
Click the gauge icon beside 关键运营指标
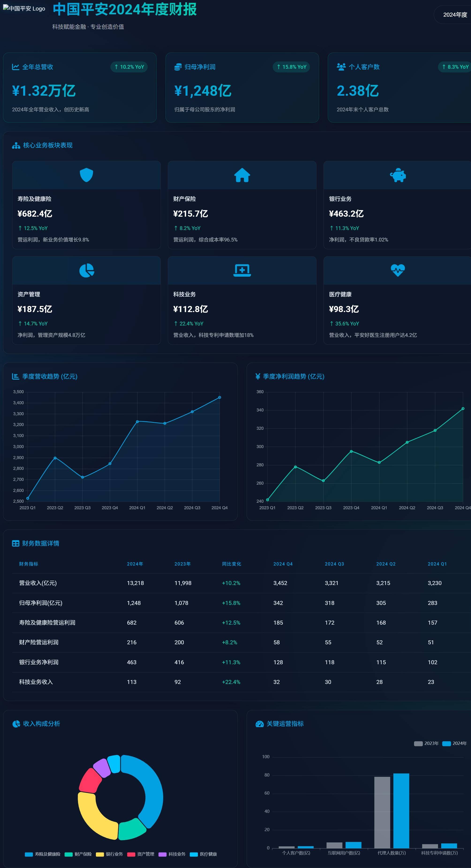coord(260,723)
